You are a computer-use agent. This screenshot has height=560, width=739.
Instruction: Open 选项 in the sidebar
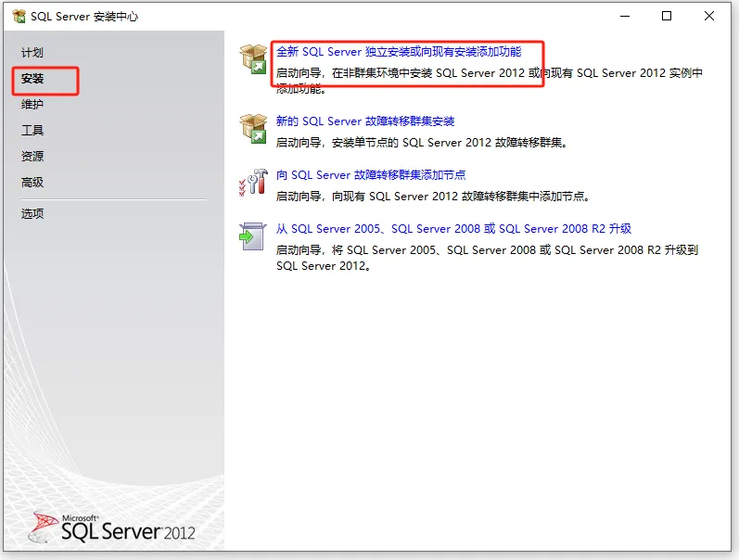coord(32,214)
